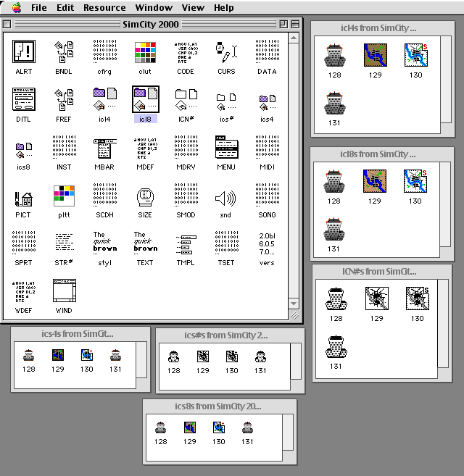Click the SimCity 2000 window collapse box
The height and width of the screenshot is (476, 464).
[295, 24]
